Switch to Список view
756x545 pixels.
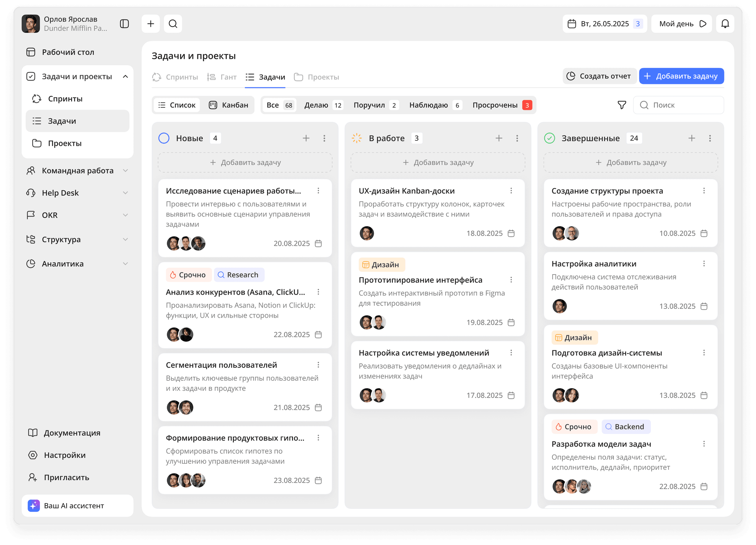click(x=177, y=105)
